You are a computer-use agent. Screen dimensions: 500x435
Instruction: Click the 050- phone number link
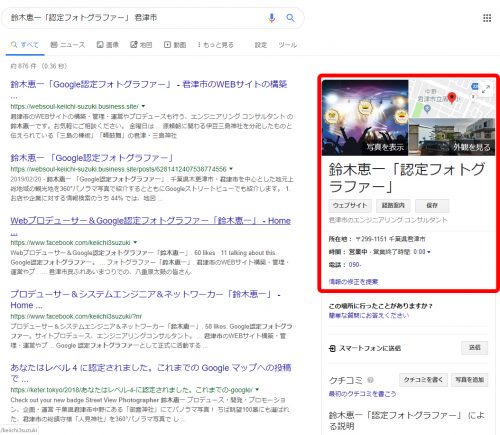point(355,265)
